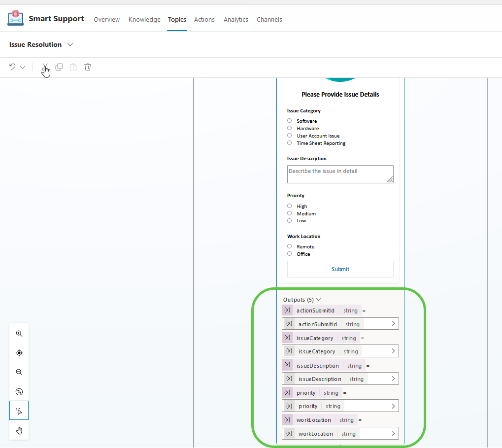
Task: Open the Knowledge section
Action: pyautogui.click(x=144, y=19)
